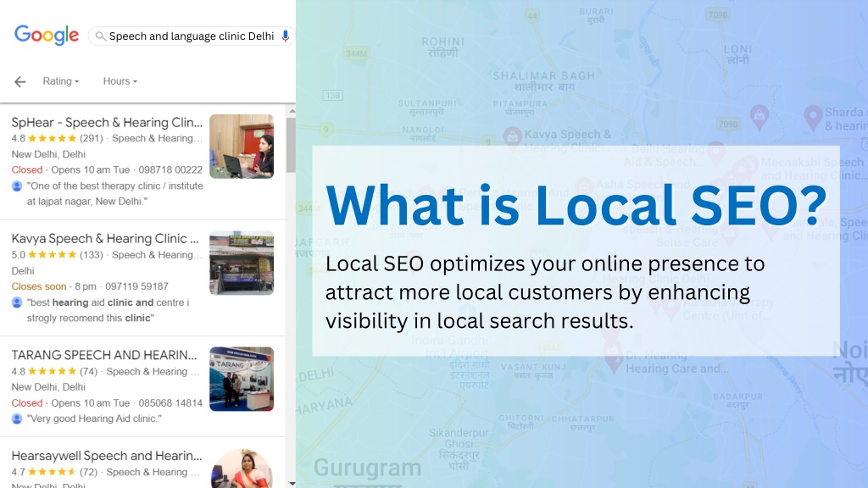Screen dimensions: 868x488
Task: Click red shopping pin near 709B
Action: pyautogui.click(x=759, y=117)
